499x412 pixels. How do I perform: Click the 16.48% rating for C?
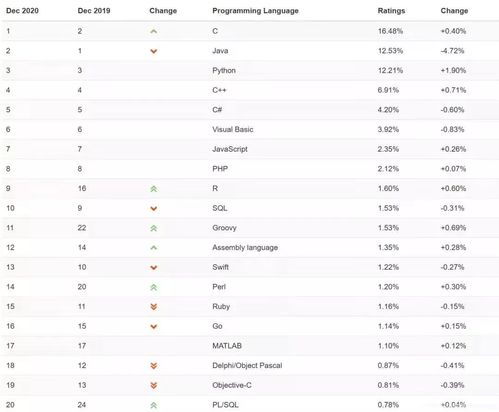point(390,31)
